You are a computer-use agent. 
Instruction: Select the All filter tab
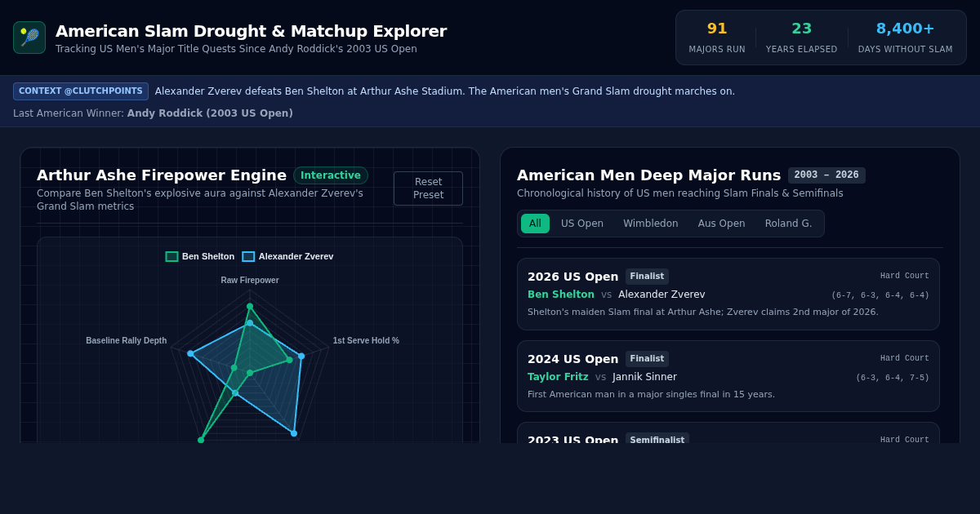pos(535,224)
